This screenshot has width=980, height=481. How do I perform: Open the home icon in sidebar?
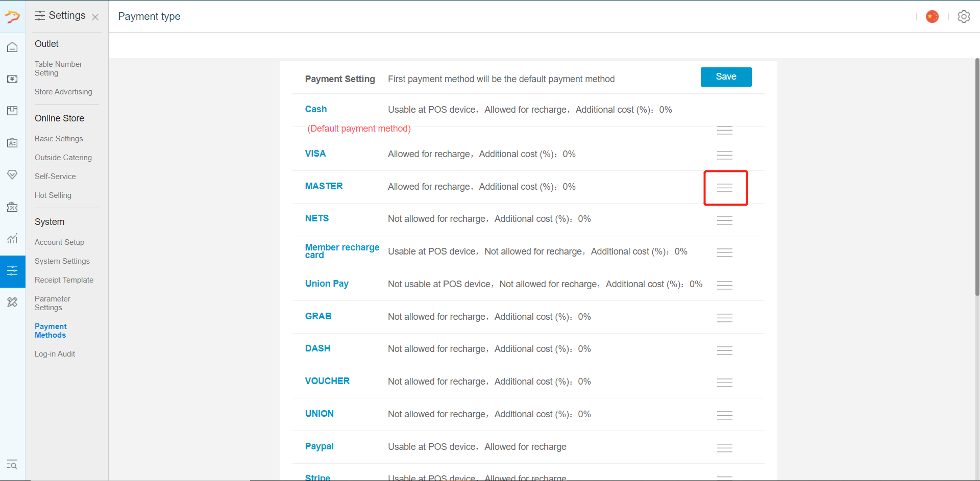[12, 47]
